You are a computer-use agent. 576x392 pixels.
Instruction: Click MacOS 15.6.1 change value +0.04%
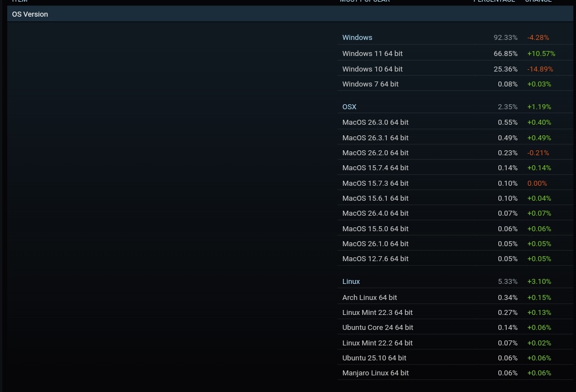tap(539, 198)
